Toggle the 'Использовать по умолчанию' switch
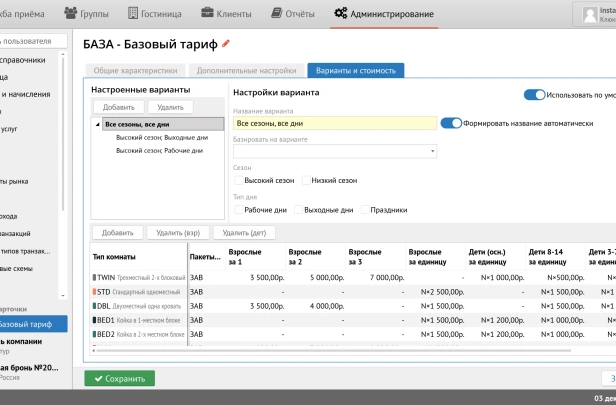The width and height of the screenshot is (616, 405). [534, 95]
